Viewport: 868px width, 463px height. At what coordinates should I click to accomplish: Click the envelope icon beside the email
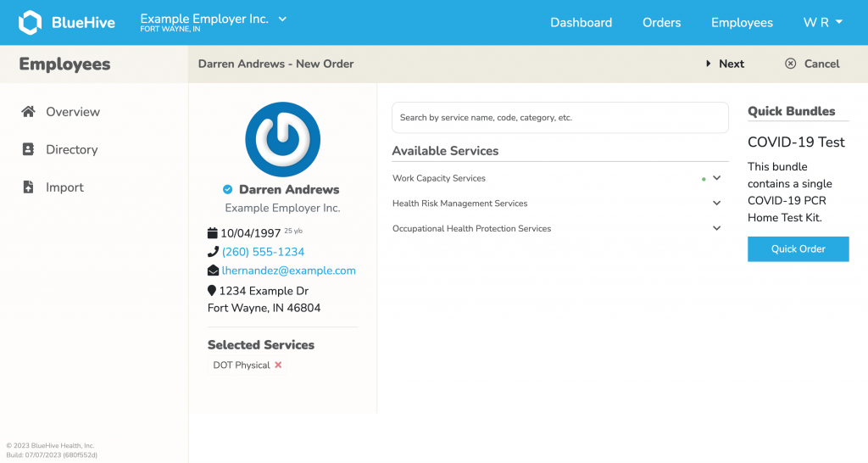point(214,271)
